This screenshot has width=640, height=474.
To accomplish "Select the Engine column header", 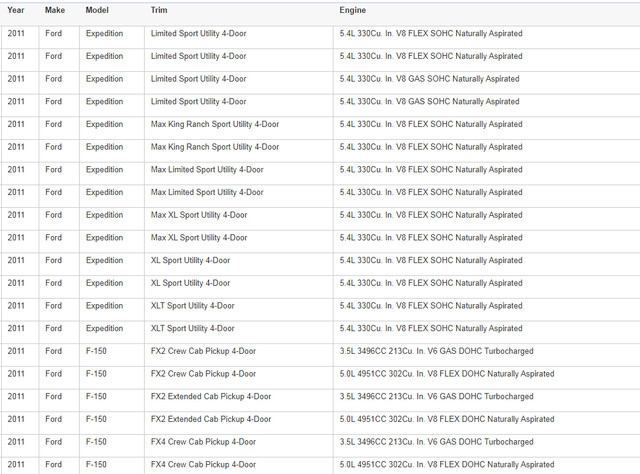I will tap(352, 10).
